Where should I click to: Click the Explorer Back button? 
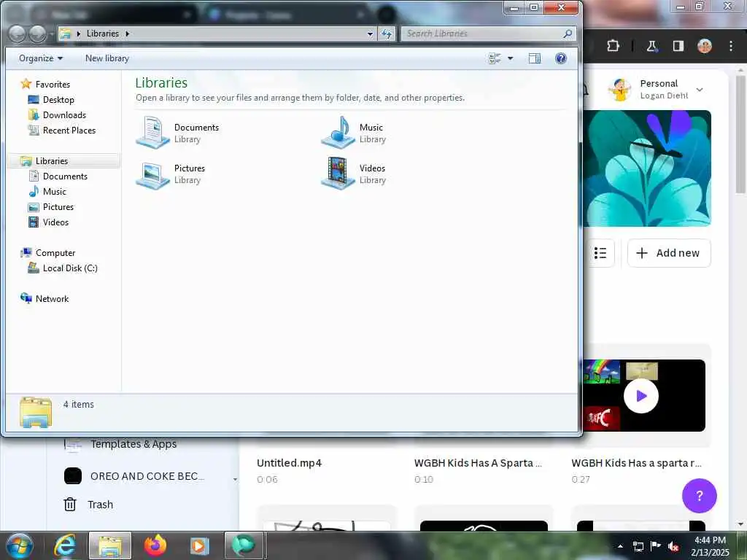(18, 34)
